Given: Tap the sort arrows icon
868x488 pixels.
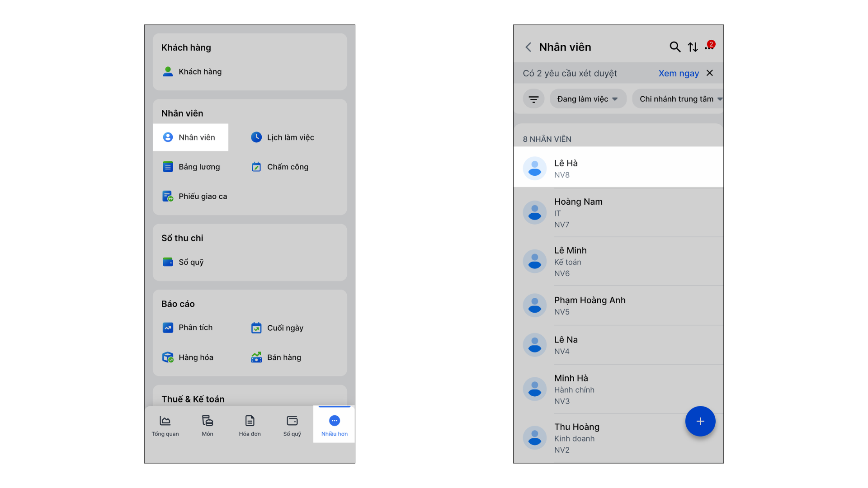Looking at the screenshot, I should click(x=693, y=47).
